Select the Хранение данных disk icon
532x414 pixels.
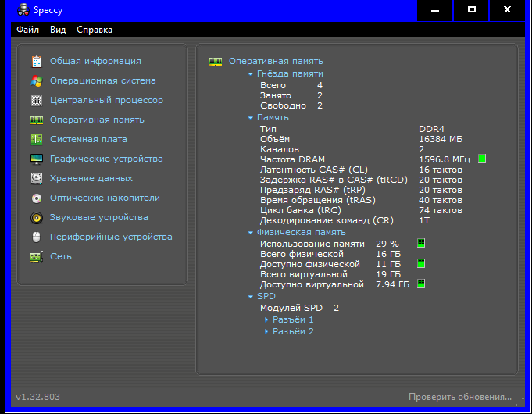(x=36, y=178)
